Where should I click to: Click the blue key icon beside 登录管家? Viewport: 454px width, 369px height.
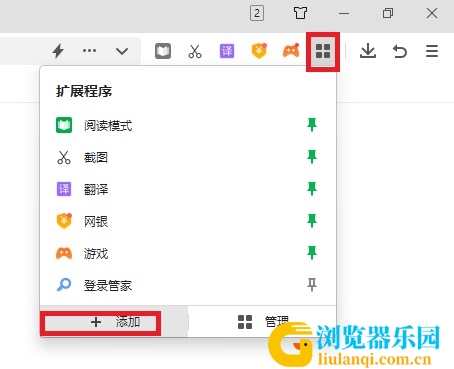tap(64, 285)
